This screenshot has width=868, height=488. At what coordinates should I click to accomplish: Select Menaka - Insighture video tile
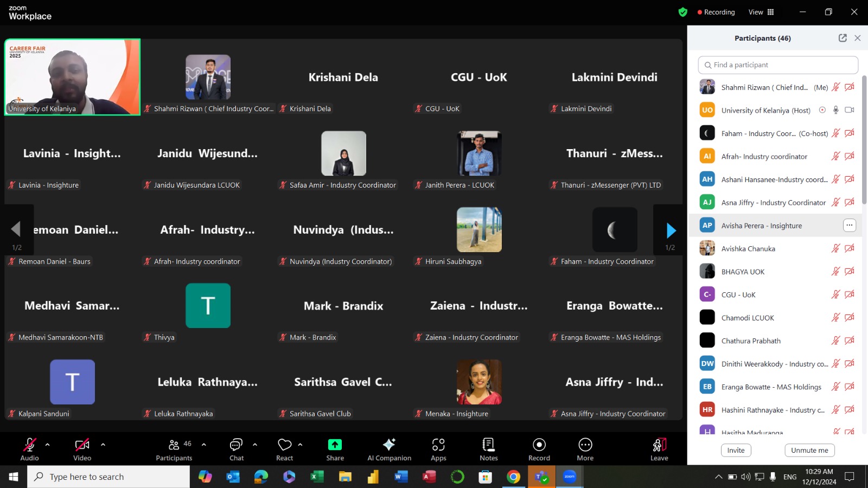(x=480, y=382)
